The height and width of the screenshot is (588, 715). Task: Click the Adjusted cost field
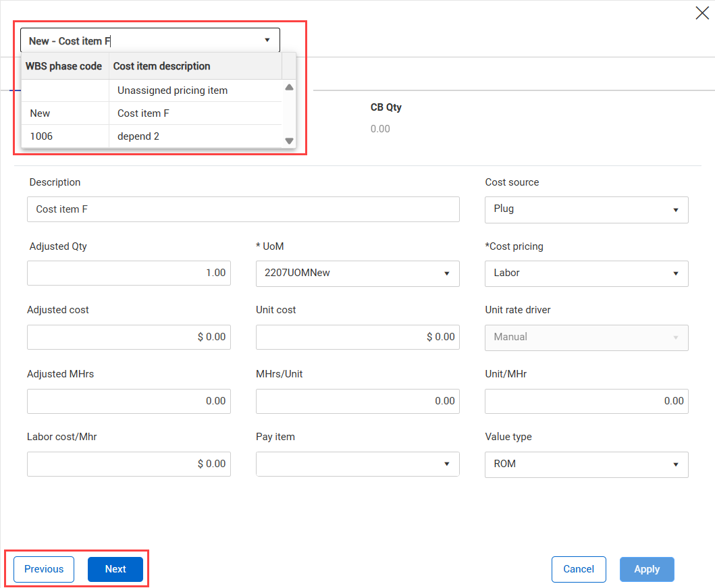(129, 337)
